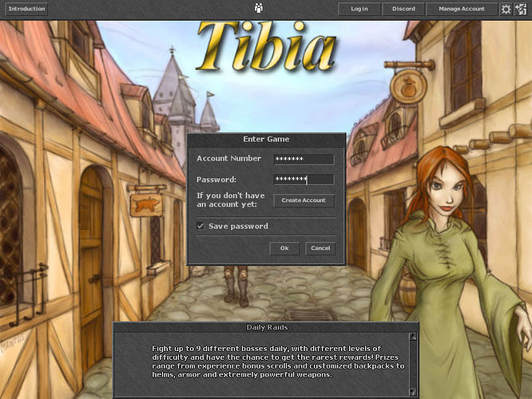The image size is (532, 399).
Task: Click the Password input field
Action: pyautogui.click(x=304, y=180)
